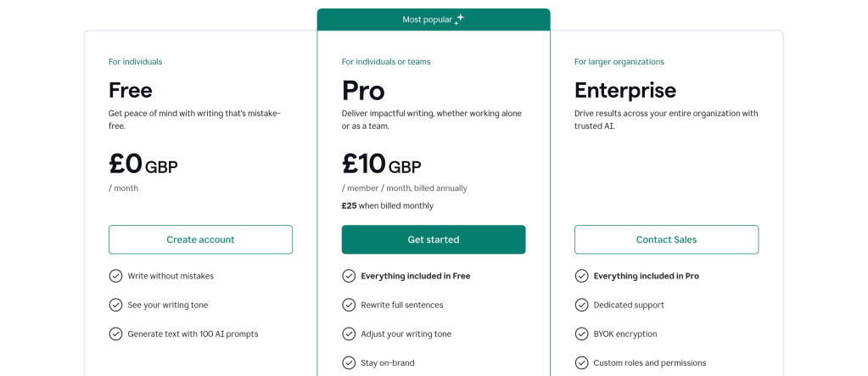
Task: Click the £10 GBP price text
Action: click(x=381, y=164)
